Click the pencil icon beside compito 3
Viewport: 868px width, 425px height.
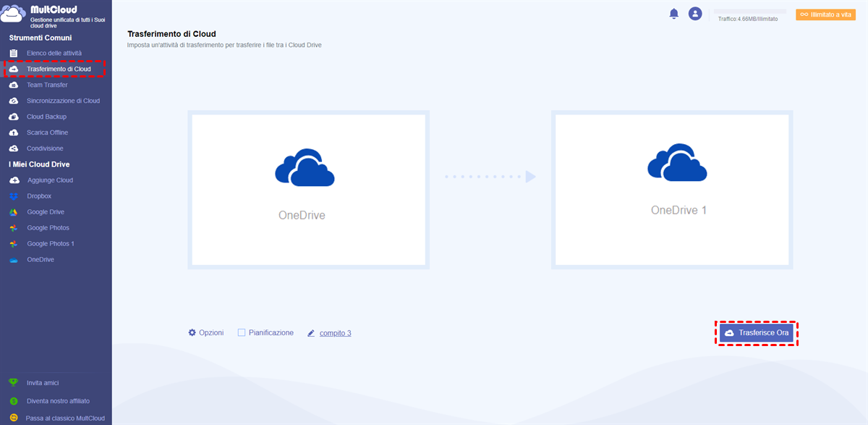(x=311, y=333)
